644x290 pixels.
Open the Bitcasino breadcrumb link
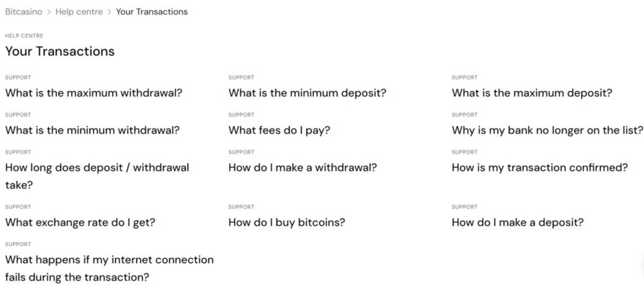24,12
